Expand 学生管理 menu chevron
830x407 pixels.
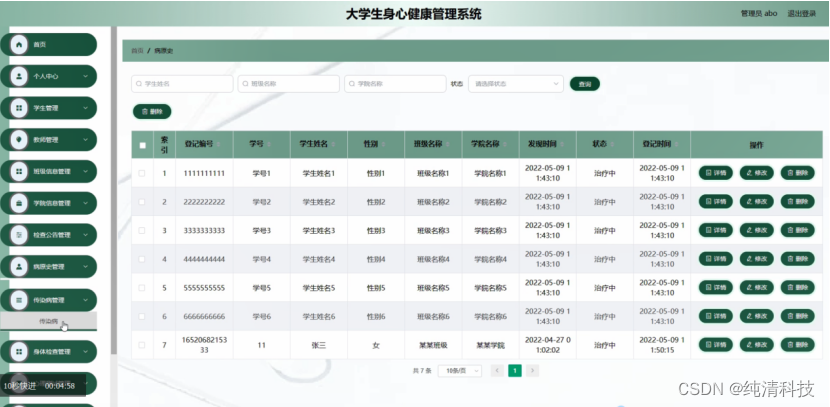[86, 108]
